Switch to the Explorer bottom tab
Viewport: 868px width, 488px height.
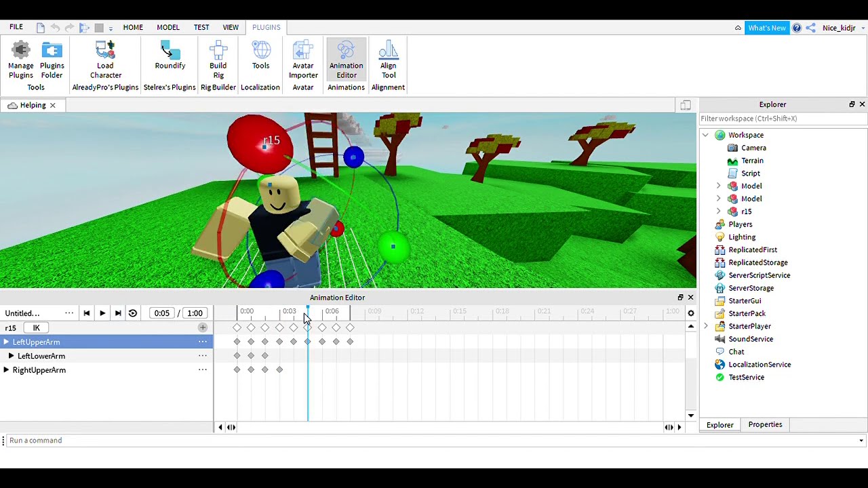[720, 425]
